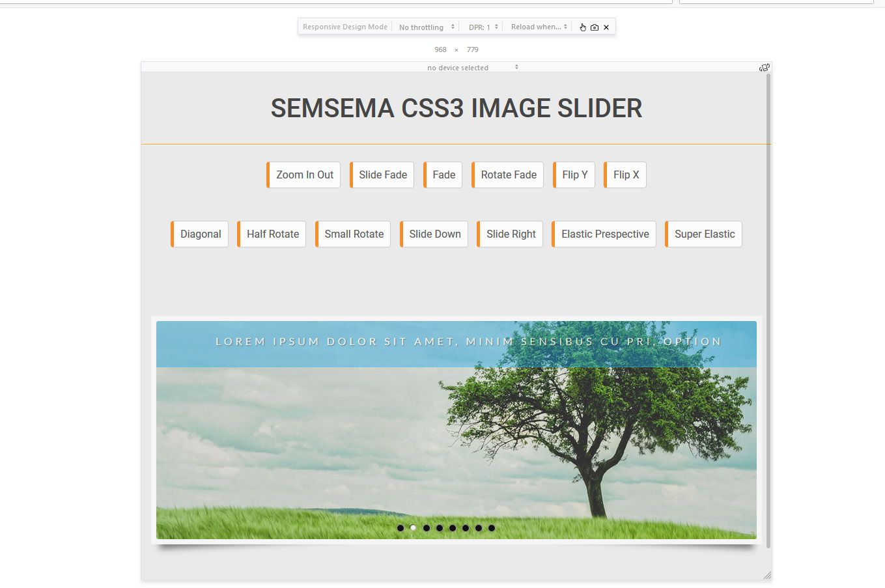Click the Lorem Ipsum slide caption

click(469, 341)
